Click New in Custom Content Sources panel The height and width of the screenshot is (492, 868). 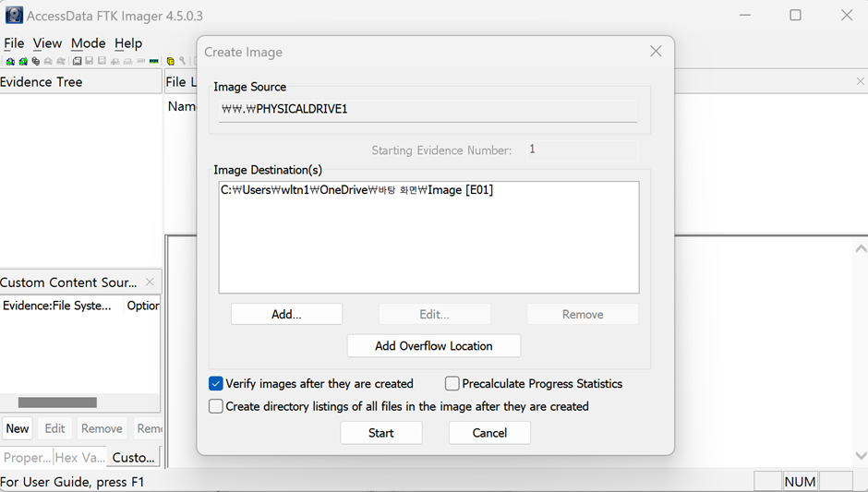(18, 428)
